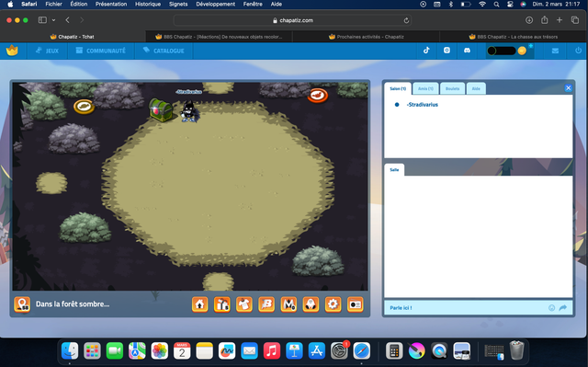The image size is (588, 367).
Task: Click the Chapatiz crown logo
Action: [x=12, y=51]
